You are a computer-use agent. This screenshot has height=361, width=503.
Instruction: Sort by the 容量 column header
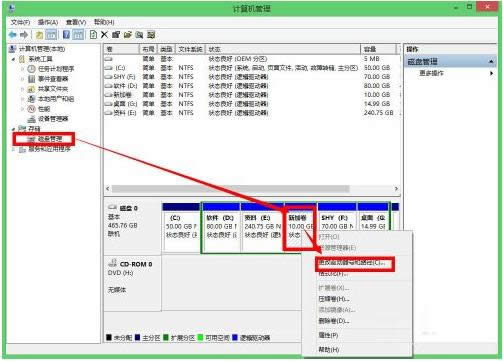378,49
